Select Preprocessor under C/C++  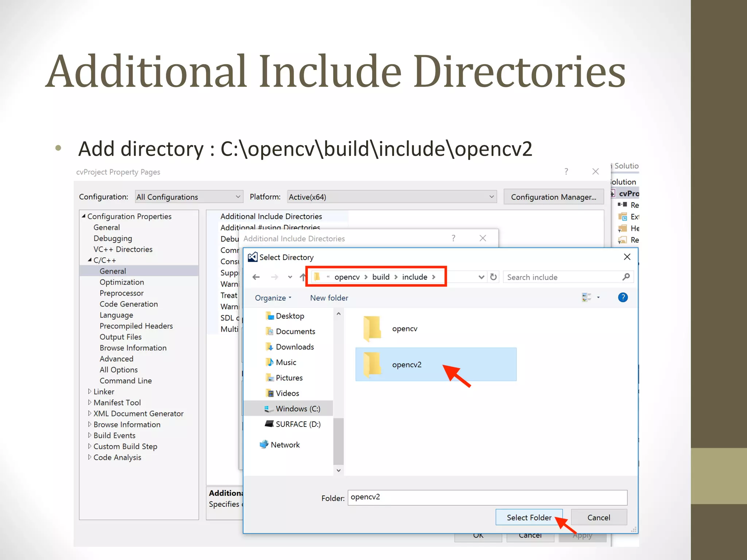click(x=121, y=293)
